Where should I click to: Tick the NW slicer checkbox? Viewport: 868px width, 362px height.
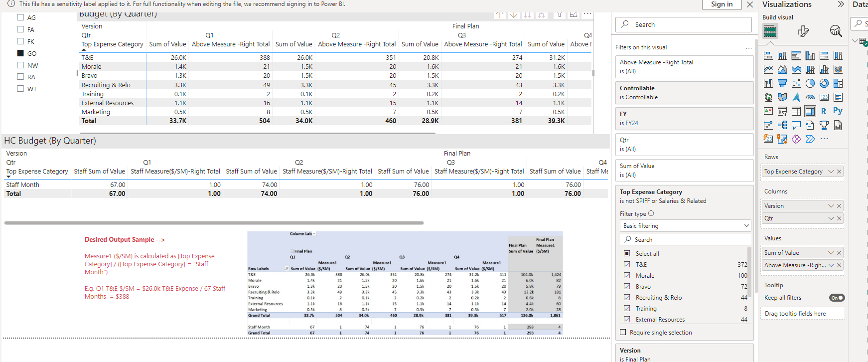20,65
